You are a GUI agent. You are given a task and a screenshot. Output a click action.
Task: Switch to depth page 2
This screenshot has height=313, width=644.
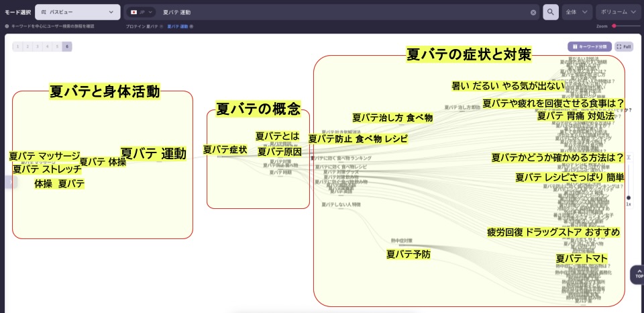pyautogui.click(x=27, y=46)
